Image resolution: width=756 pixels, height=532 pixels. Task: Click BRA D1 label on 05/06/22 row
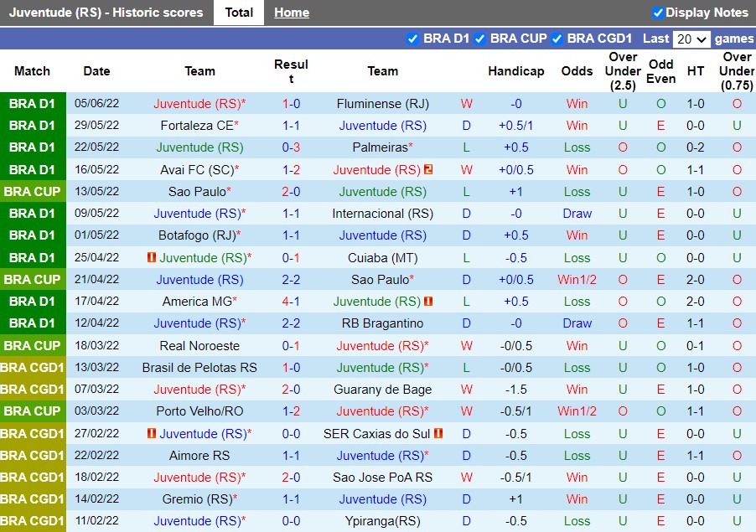point(33,104)
